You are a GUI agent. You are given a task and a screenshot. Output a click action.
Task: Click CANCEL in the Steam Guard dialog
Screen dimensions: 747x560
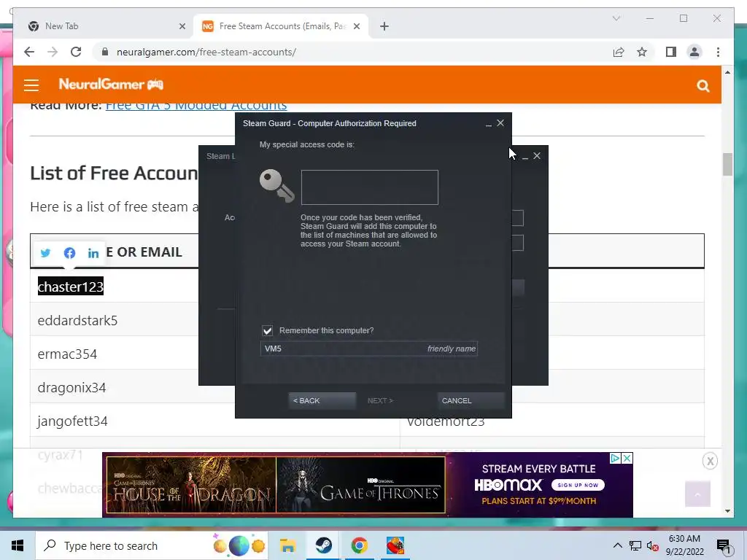click(471, 400)
